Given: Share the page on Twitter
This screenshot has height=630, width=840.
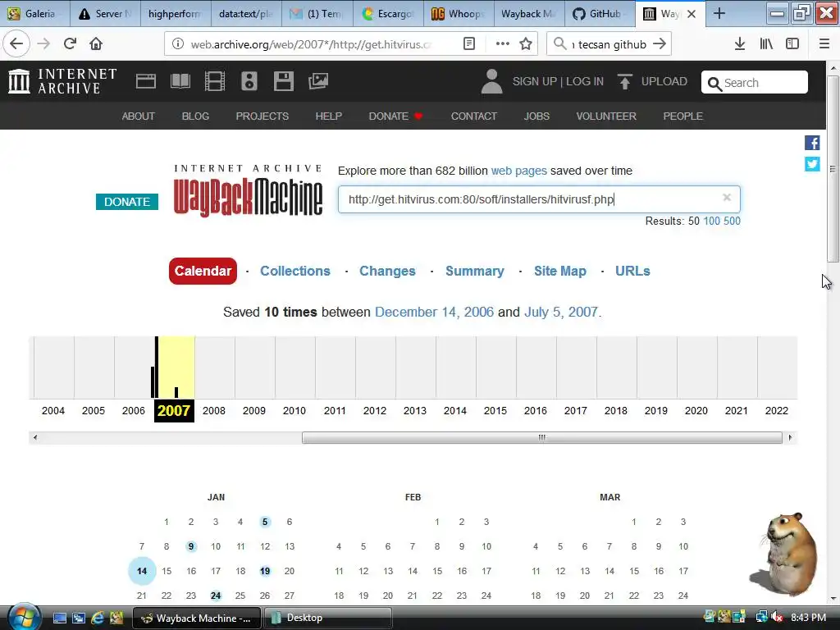Looking at the screenshot, I should click(x=812, y=164).
